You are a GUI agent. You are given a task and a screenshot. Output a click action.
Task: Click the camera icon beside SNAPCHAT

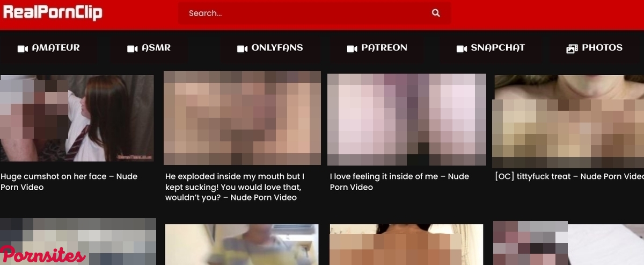462,49
